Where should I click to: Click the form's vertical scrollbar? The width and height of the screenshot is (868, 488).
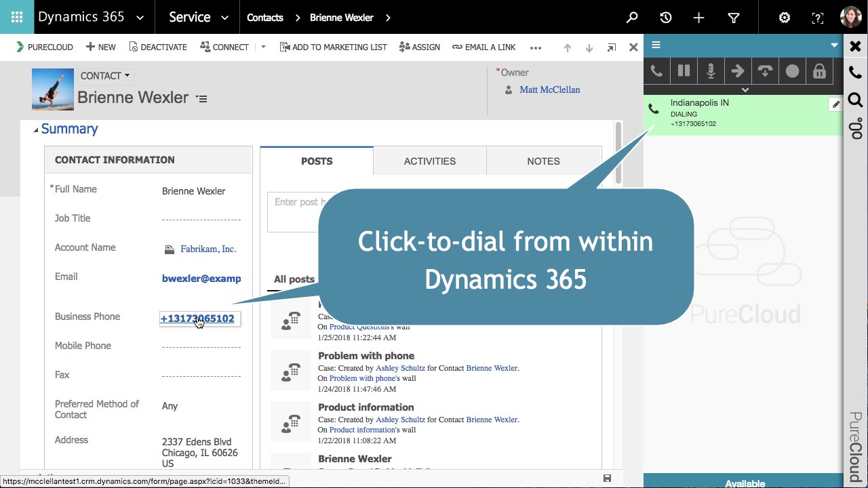(618, 152)
